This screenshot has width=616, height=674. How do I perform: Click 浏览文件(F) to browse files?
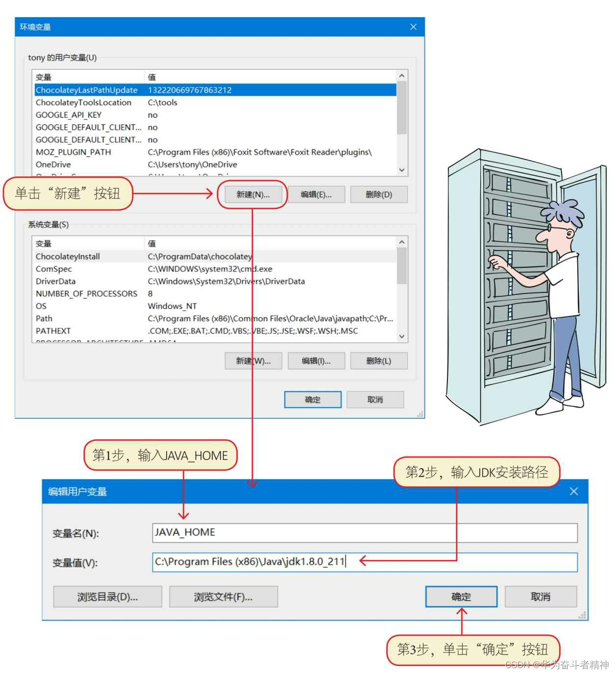223,597
